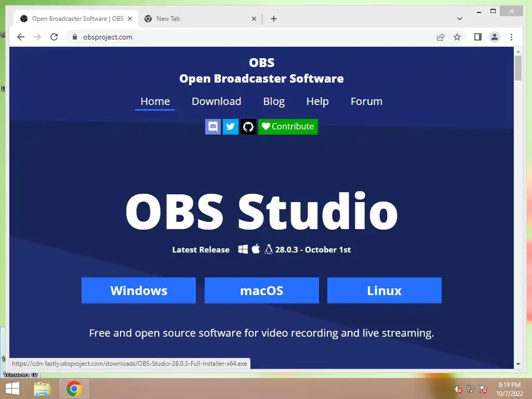This screenshot has width=532, height=399.
Task: Click the scrollbar up arrow
Action: coord(518,51)
